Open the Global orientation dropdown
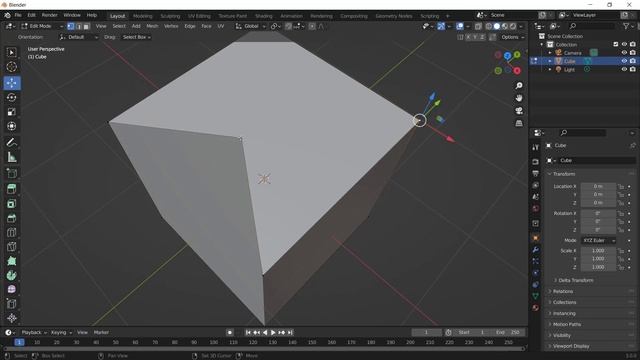The image size is (640, 360). [x=251, y=26]
